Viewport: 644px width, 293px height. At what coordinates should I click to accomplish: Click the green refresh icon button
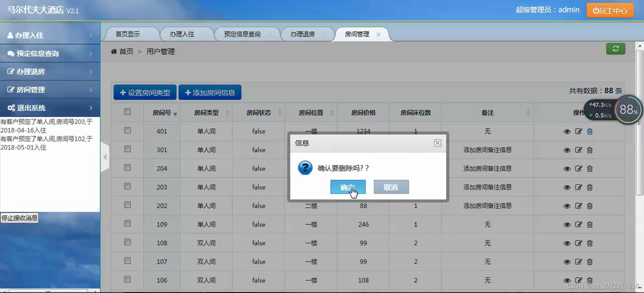[x=615, y=49]
